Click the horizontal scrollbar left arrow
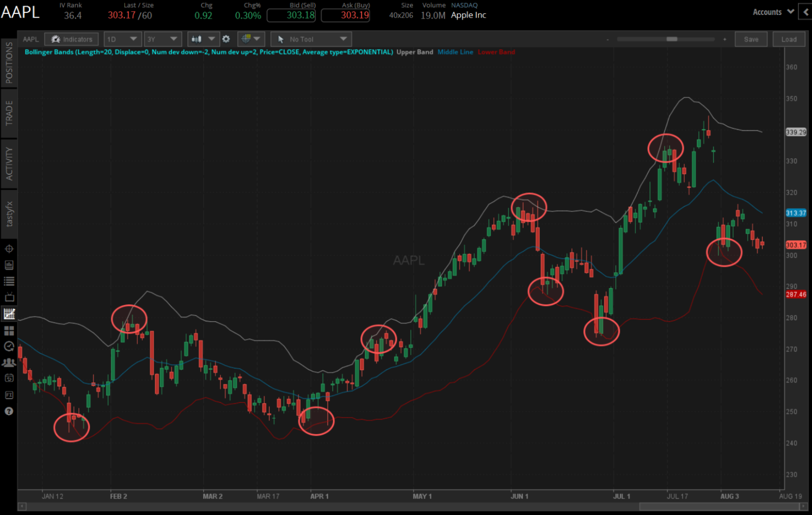The height and width of the screenshot is (515, 812). [22, 506]
